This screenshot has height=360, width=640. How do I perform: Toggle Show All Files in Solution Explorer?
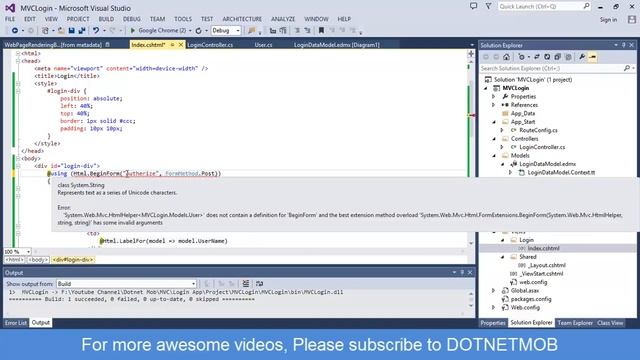pyautogui.click(x=568, y=57)
